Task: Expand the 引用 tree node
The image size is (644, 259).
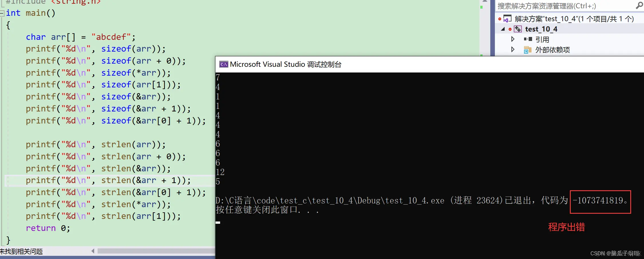Action: tap(513, 39)
